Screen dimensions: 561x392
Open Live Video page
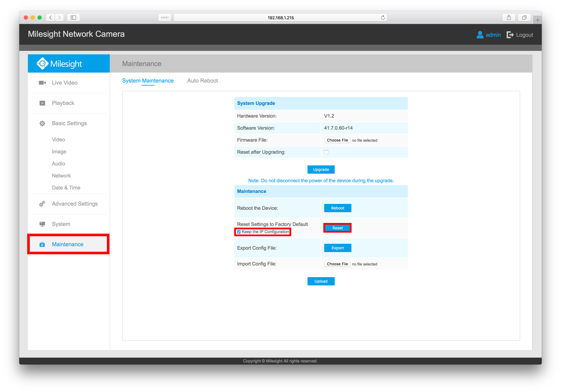65,83
